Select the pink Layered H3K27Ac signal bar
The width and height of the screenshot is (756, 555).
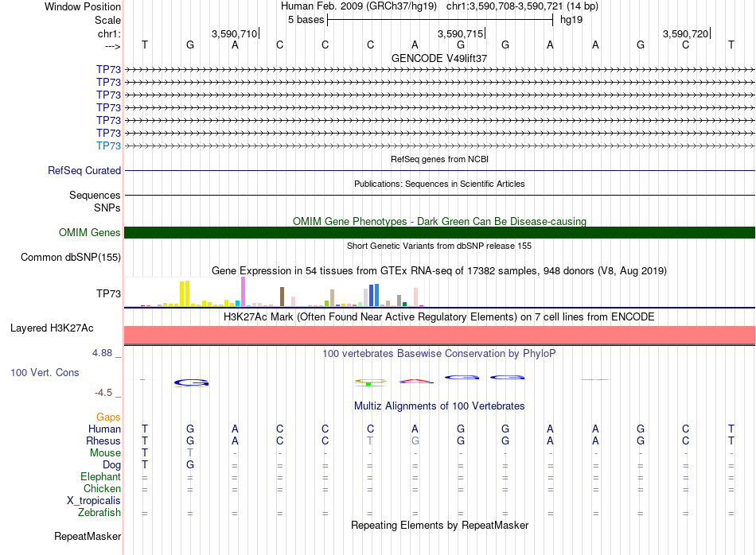439,335
